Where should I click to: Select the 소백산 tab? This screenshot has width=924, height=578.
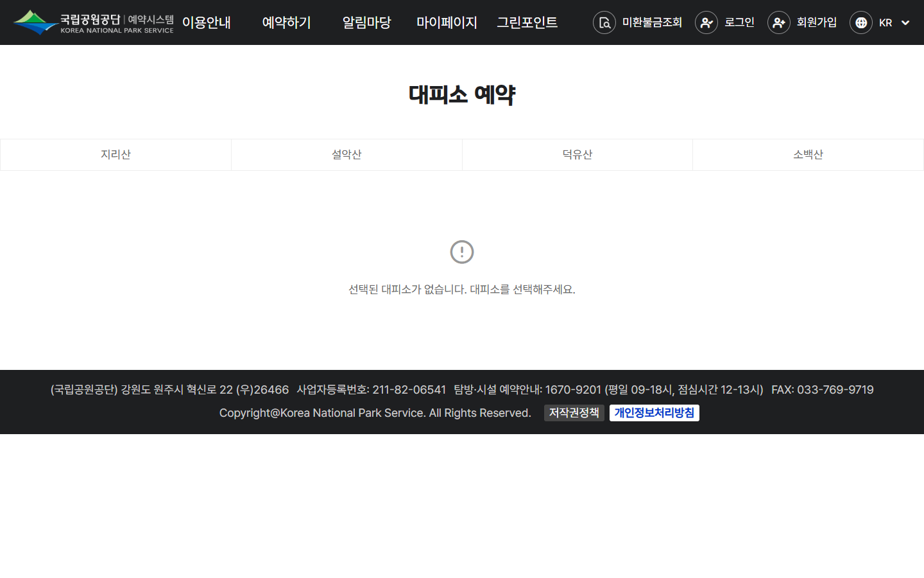point(808,155)
